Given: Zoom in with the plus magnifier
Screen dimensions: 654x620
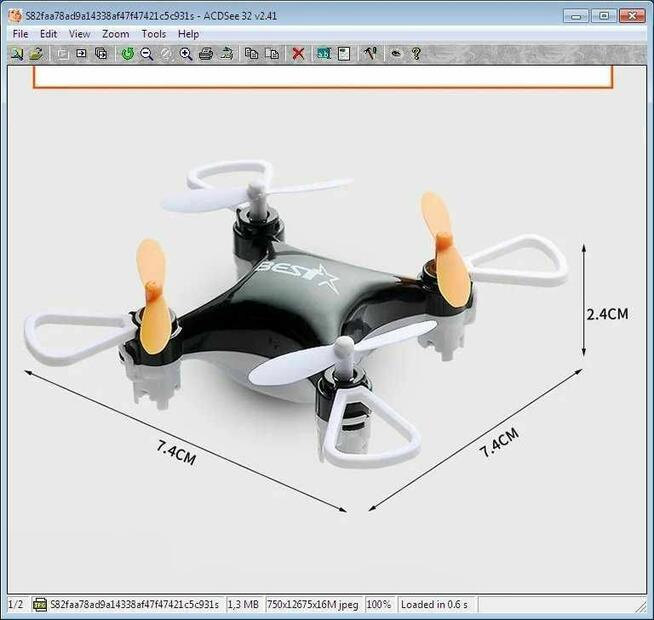Looking at the screenshot, I should pos(186,54).
